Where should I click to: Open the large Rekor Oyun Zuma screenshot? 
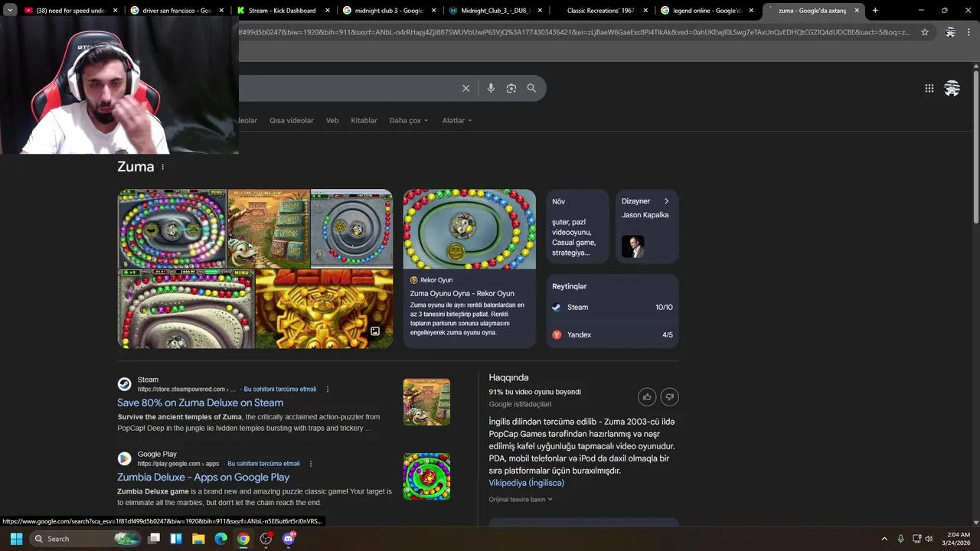(x=469, y=229)
